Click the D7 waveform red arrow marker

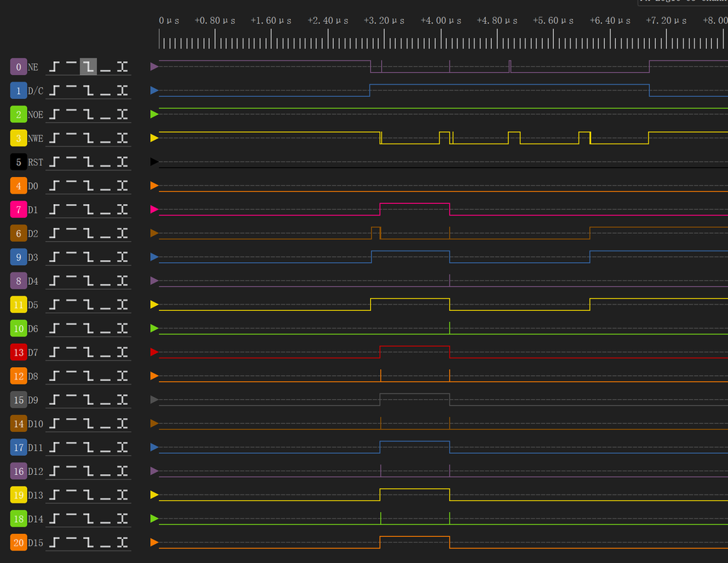point(154,353)
